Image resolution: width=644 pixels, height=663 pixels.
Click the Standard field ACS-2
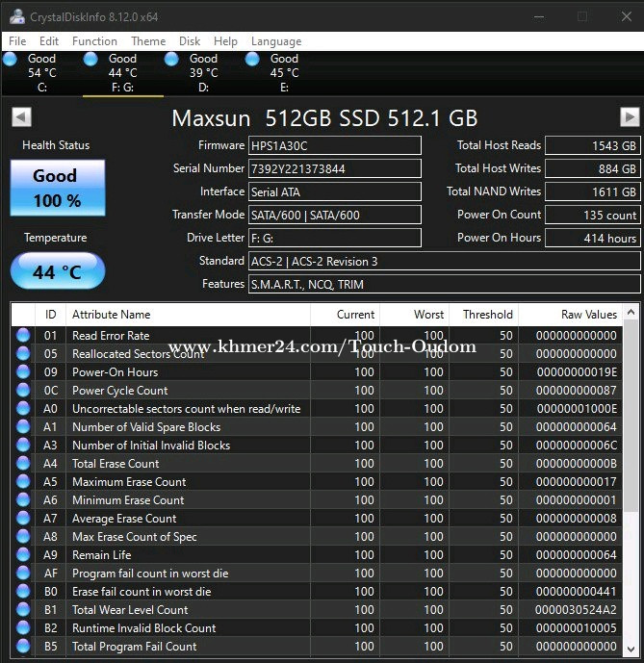445,261
